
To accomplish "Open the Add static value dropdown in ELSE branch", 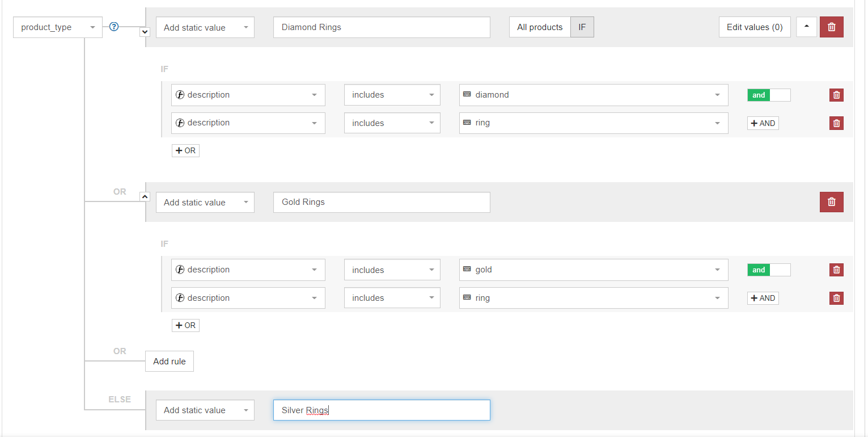I will coord(205,410).
